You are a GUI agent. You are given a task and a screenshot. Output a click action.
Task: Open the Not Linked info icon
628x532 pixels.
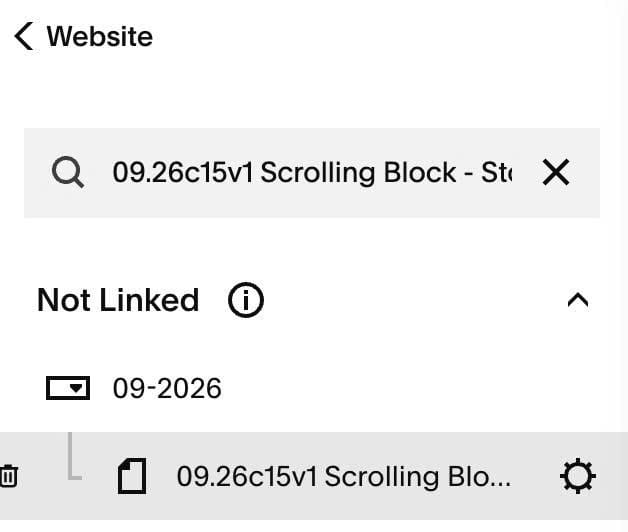tap(246, 300)
